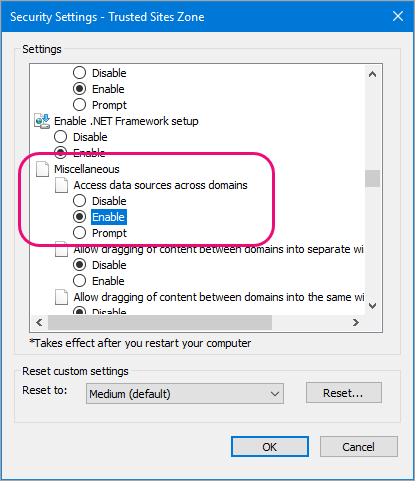Screen dimensions: 415x481
Task: Click the vertical scrollbar thumb
Action: pos(372,179)
